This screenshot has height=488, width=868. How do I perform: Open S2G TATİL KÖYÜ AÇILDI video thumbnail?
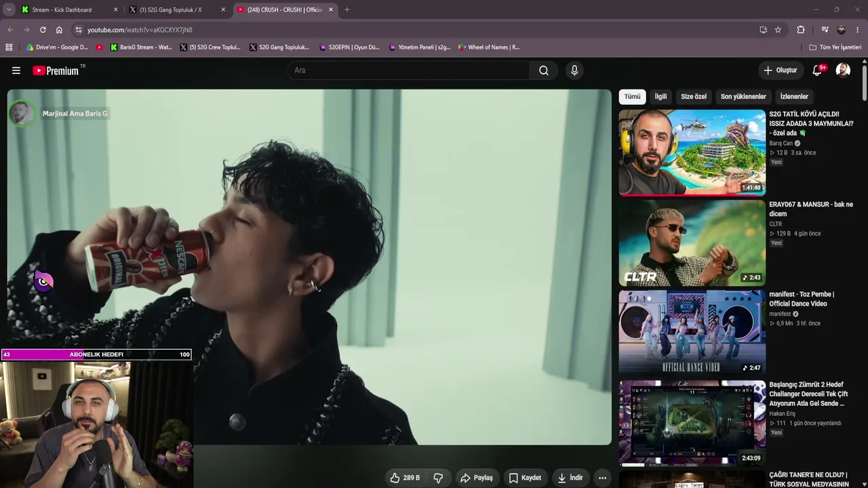(x=692, y=152)
